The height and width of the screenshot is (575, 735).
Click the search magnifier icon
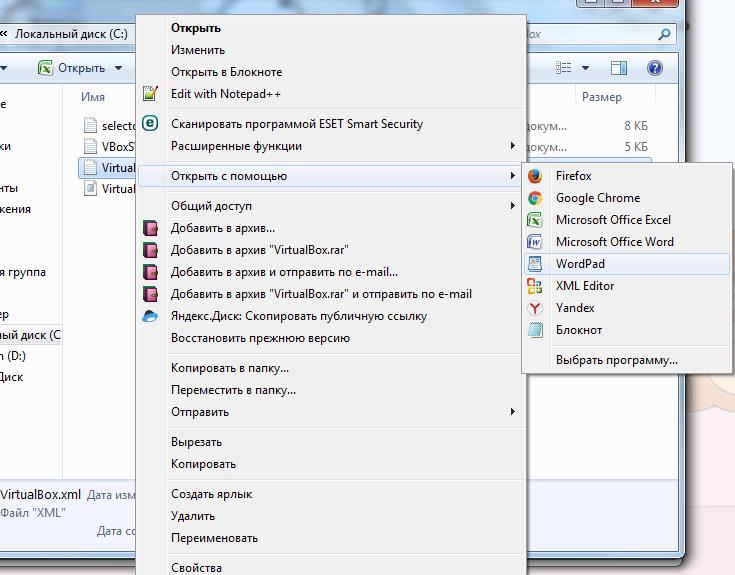[664, 34]
